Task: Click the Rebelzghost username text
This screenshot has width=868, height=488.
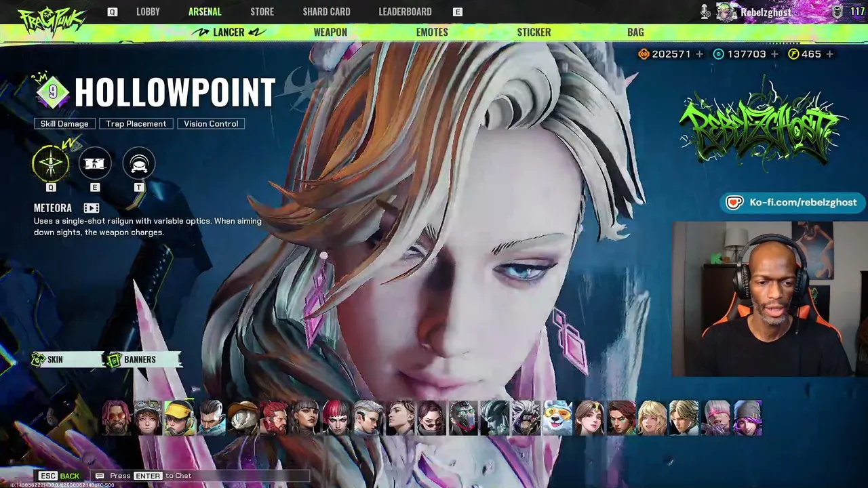Action: coord(766,12)
